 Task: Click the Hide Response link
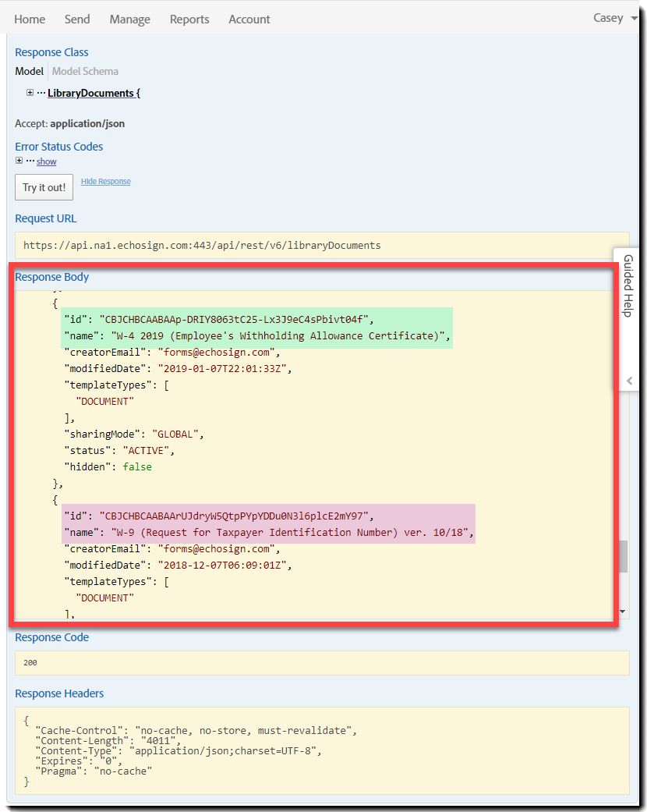coord(105,181)
